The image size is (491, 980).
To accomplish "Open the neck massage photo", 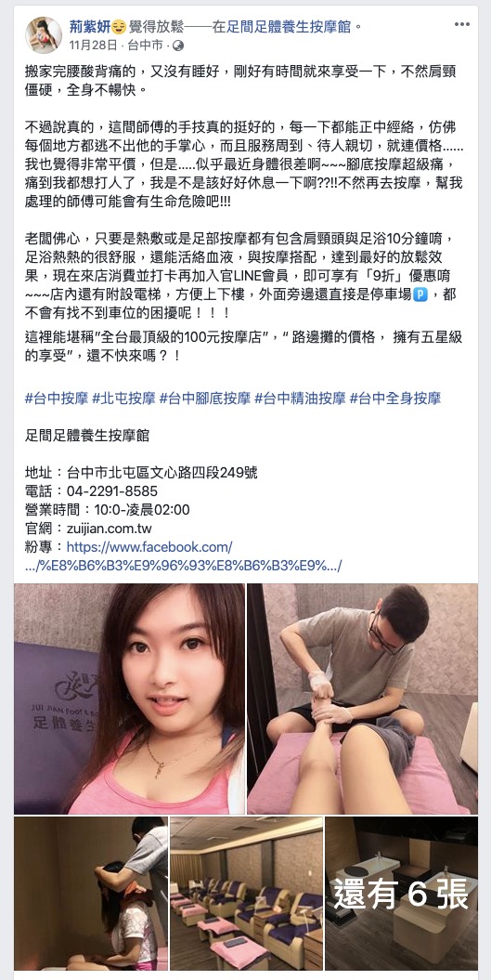I will (x=91, y=893).
